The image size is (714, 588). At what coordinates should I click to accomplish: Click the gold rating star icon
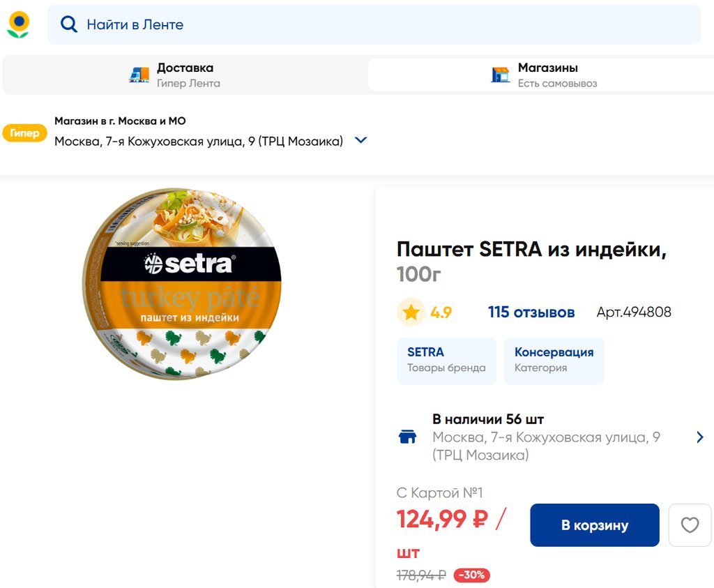[411, 312]
